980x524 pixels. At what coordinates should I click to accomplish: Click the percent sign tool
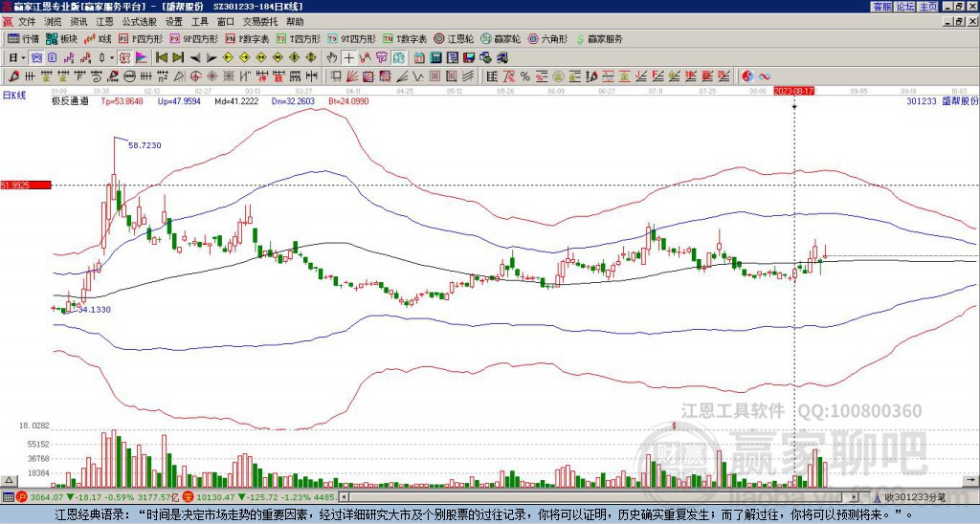pyautogui.click(x=525, y=76)
